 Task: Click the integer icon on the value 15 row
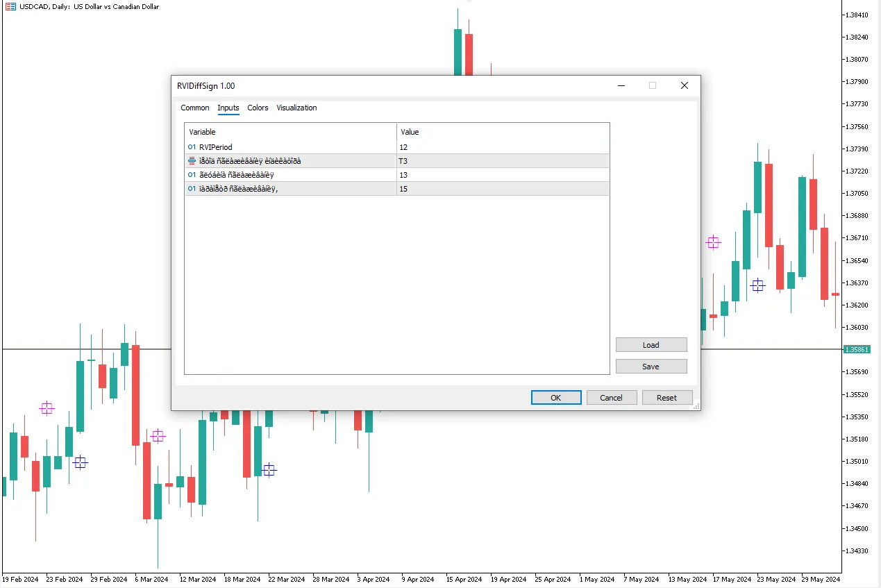pos(192,189)
